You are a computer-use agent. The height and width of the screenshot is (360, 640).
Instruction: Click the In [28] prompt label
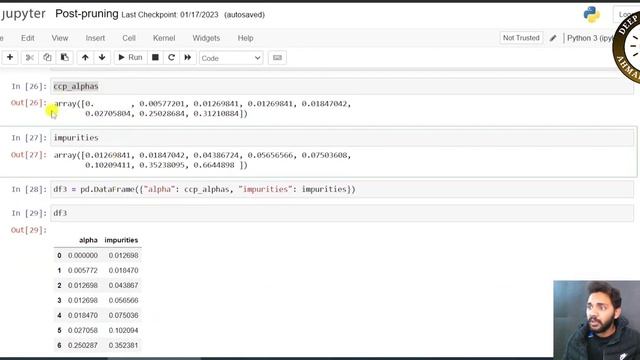pyautogui.click(x=29, y=189)
